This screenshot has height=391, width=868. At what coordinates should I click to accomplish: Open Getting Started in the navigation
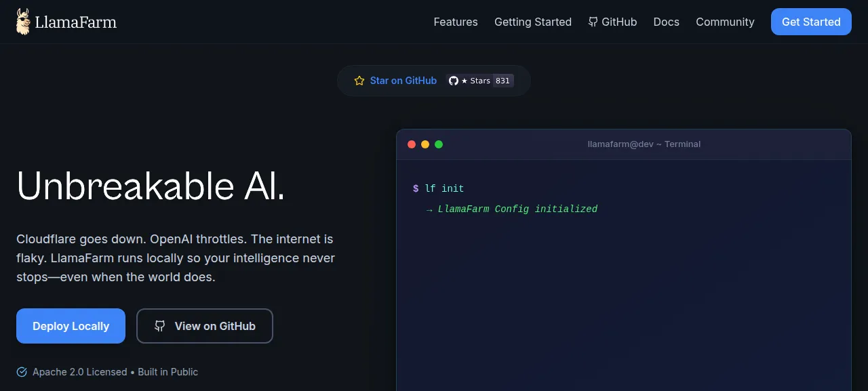click(x=533, y=22)
